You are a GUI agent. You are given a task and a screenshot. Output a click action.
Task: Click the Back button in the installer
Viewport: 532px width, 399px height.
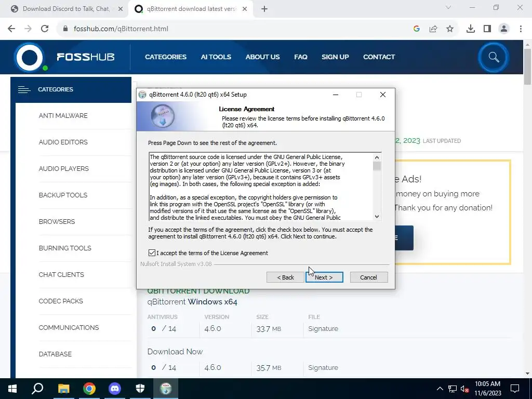tap(285, 277)
